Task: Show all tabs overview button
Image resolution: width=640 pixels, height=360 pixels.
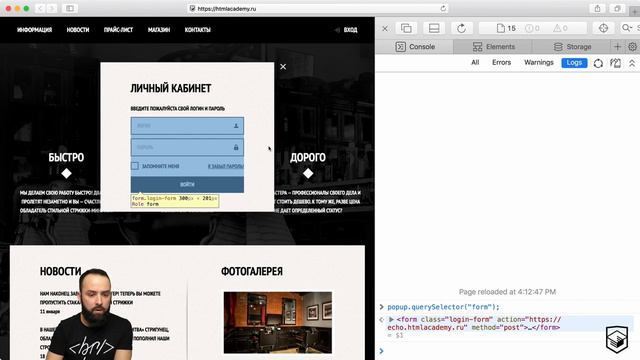Action: click(617, 8)
